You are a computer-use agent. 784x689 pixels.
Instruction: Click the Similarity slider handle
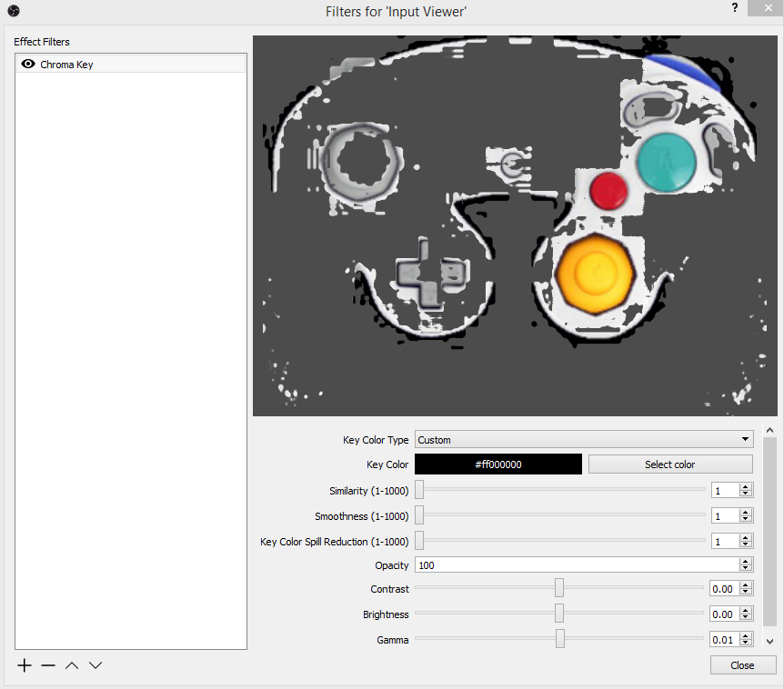[x=419, y=490]
